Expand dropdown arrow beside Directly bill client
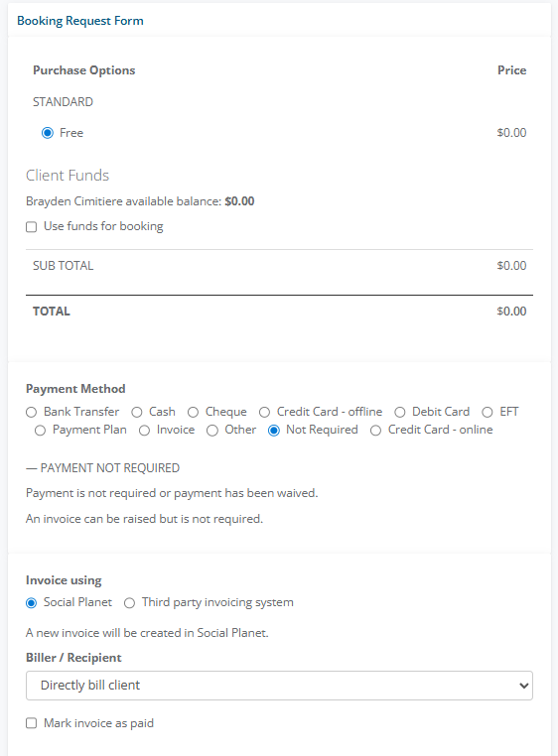558x756 pixels. (523, 686)
